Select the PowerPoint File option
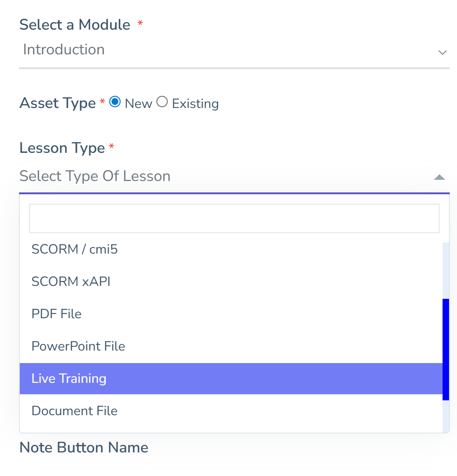 click(x=78, y=346)
